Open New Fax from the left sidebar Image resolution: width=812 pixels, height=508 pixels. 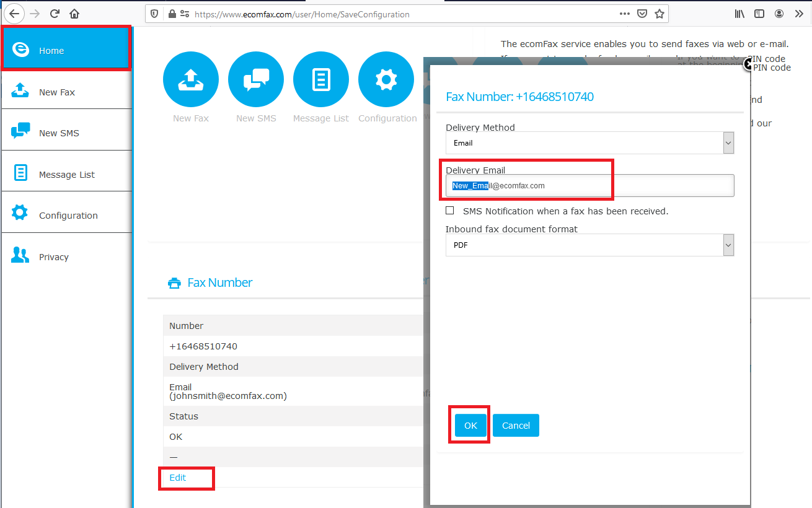[66, 92]
